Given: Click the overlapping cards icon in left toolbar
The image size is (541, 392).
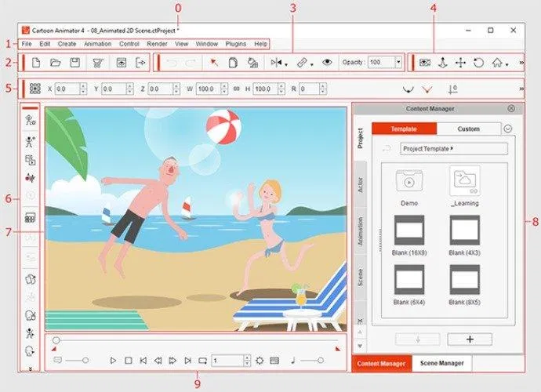Looking at the screenshot, I should (x=31, y=279).
